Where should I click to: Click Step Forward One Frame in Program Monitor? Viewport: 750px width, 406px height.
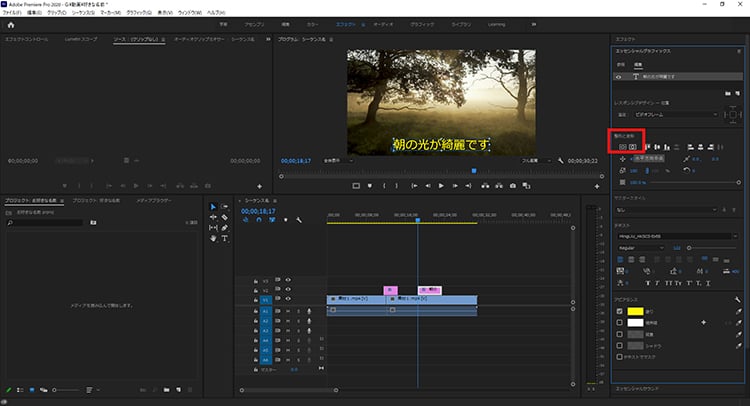pyautogui.click(x=455, y=186)
